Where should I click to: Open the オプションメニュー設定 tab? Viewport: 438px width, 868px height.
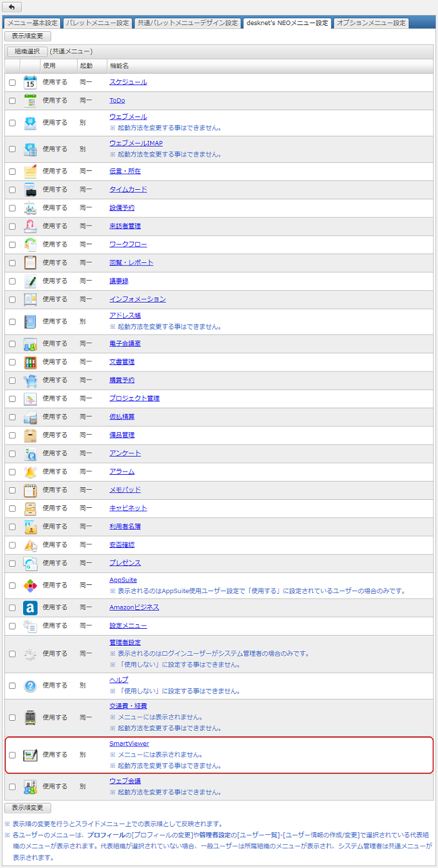(371, 23)
